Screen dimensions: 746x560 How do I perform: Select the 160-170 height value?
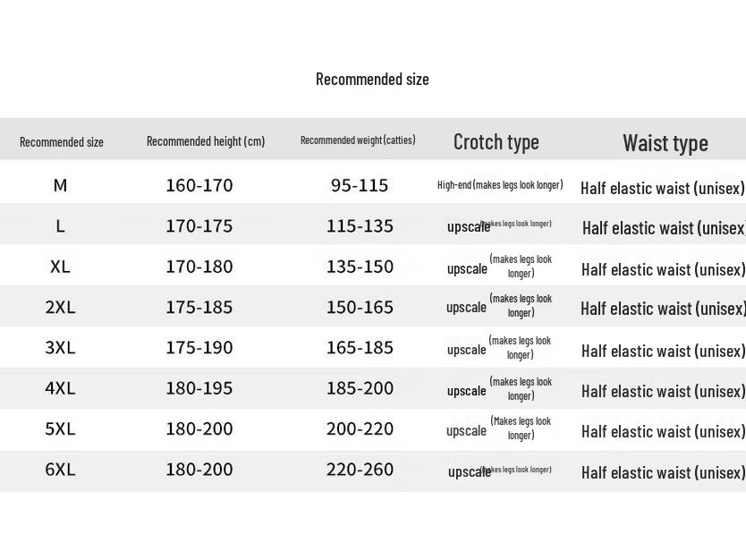point(199,185)
